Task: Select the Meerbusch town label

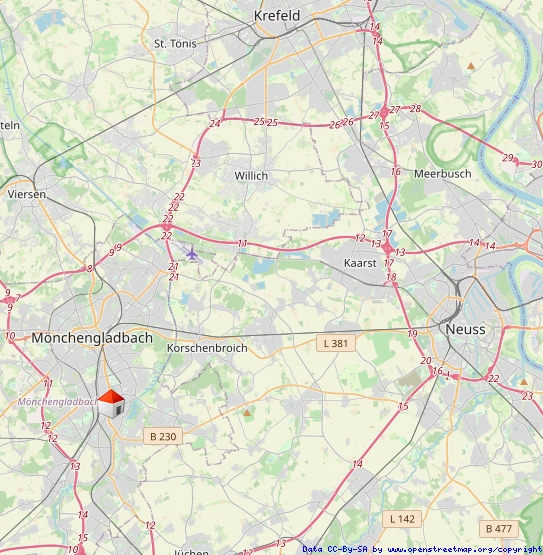Action: (x=442, y=174)
